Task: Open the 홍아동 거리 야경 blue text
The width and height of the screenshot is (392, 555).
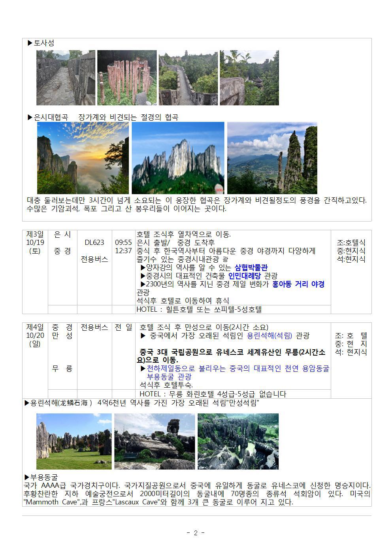Action: coord(298,284)
